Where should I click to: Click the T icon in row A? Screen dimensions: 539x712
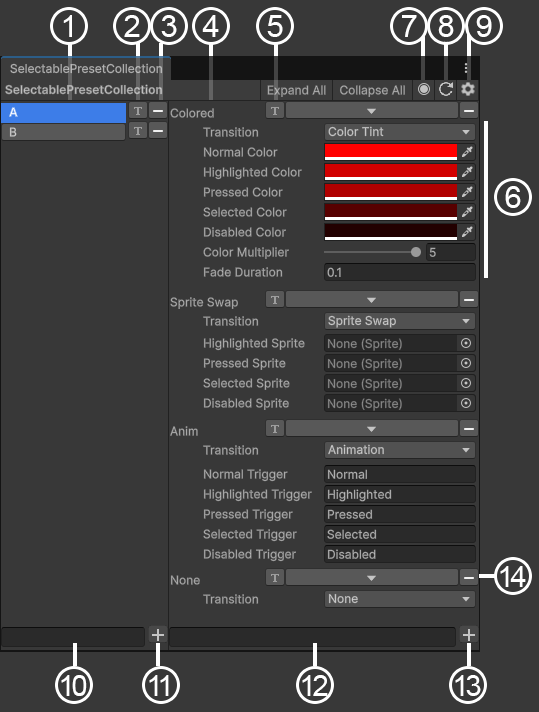pyautogui.click(x=138, y=111)
